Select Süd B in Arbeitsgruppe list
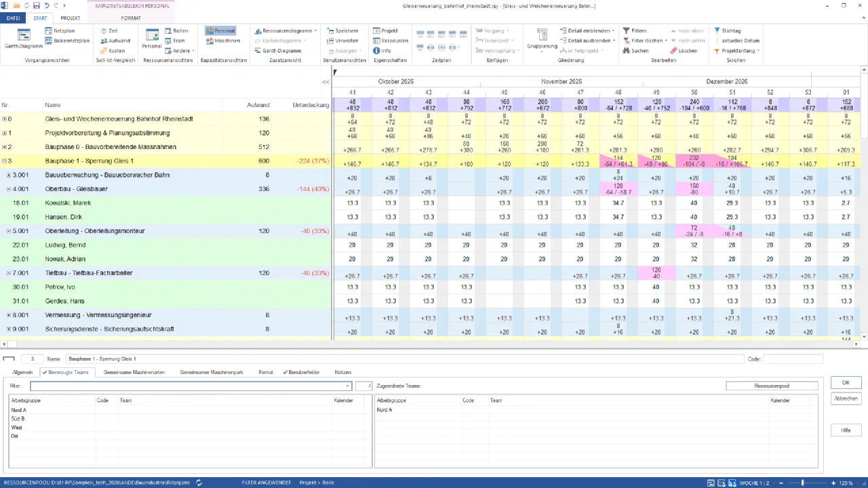 click(18, 419)
